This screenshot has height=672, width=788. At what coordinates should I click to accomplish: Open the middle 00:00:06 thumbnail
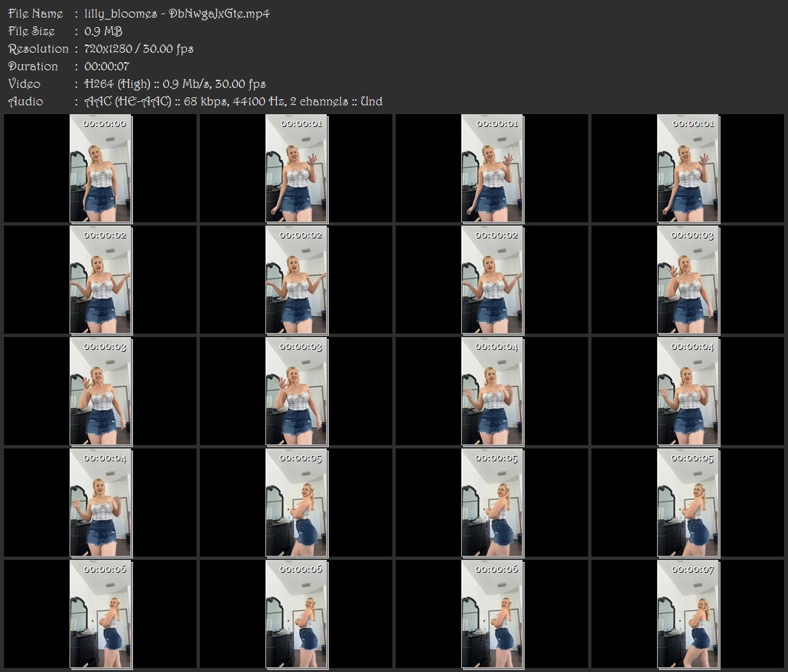(296, 615)
